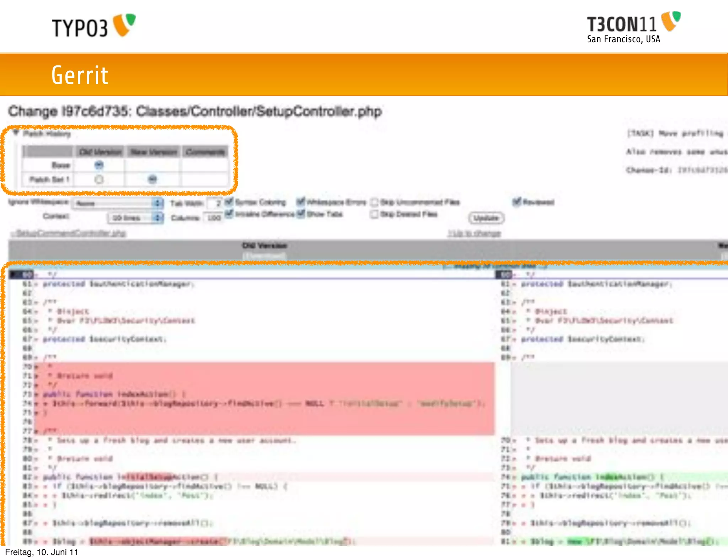Image resolution: width=728 pixels, height=560 pixels.
Task: Select Patch Set 1 as Old Version
Action: 99,179
